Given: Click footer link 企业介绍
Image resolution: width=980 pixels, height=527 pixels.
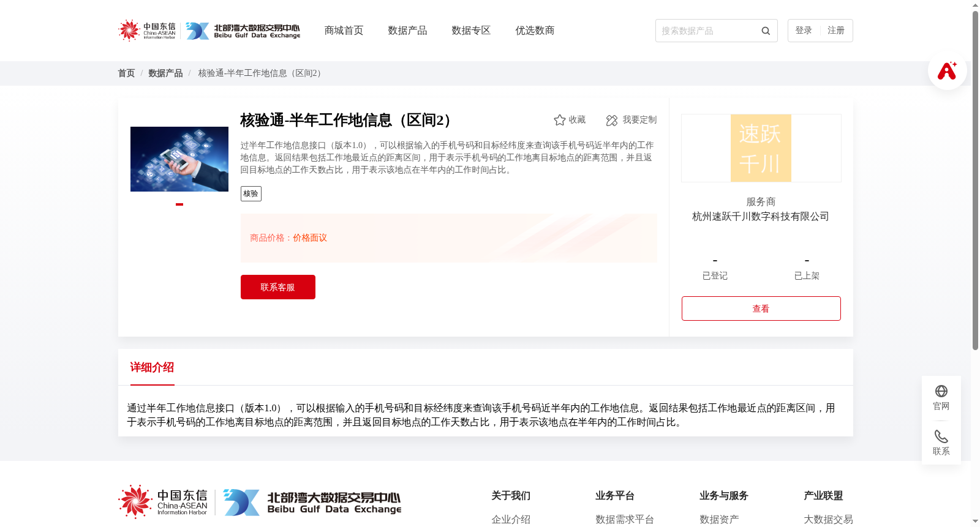Looking at the screenshot, I should [511, 520].
